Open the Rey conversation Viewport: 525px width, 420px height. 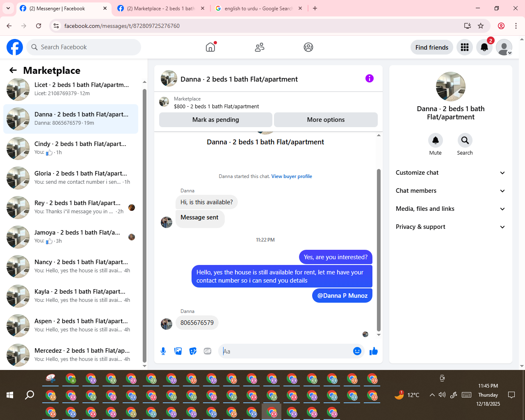click(71, 208)
